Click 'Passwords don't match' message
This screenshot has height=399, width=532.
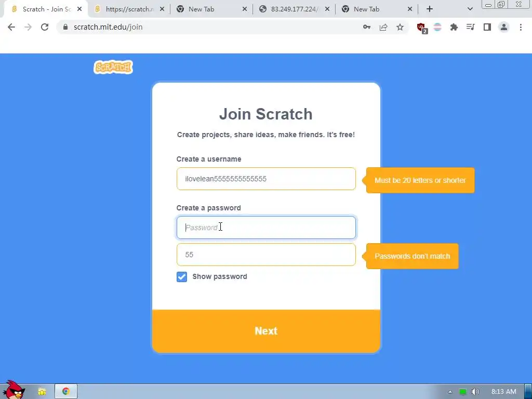coord(412,256)
